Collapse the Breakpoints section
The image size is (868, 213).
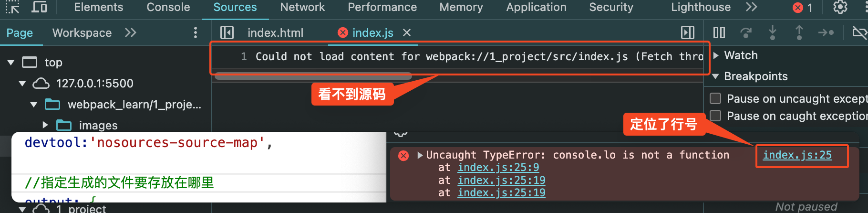coord(715,76)
